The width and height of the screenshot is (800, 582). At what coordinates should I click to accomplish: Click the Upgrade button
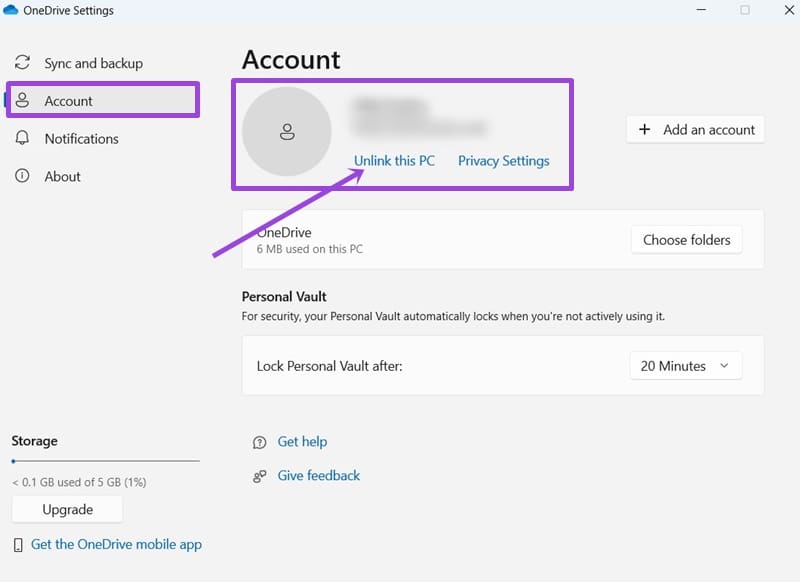click(66, 509)
